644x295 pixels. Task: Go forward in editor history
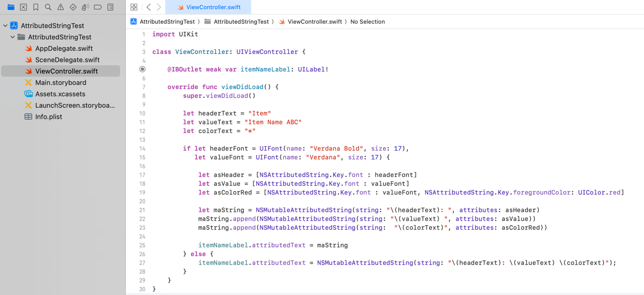(x=159, y=7)
